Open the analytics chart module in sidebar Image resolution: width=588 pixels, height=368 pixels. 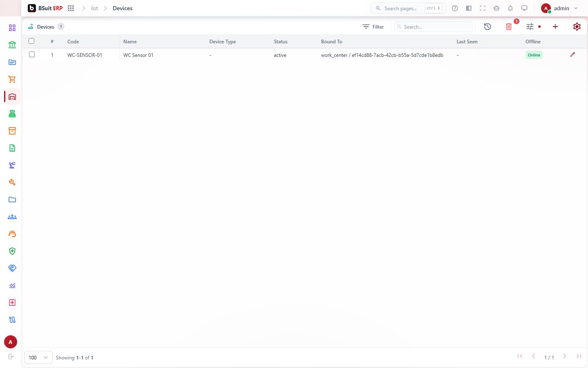click(x=12, y=285)
